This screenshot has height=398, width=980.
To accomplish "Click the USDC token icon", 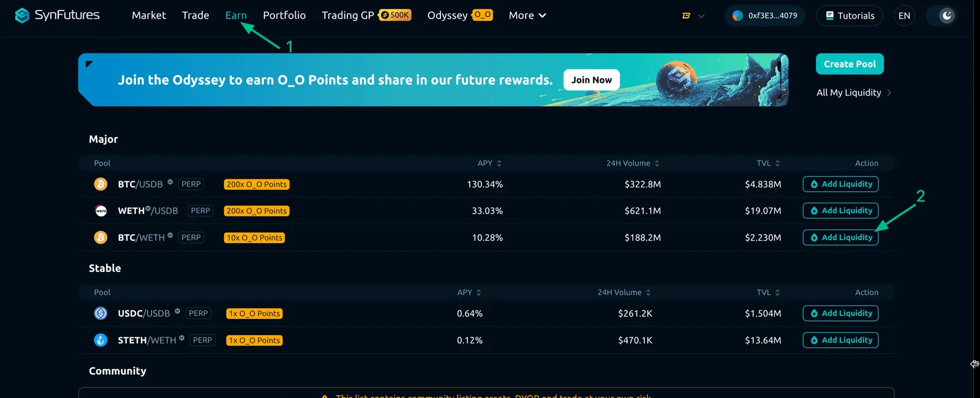I will coord(100,314).
